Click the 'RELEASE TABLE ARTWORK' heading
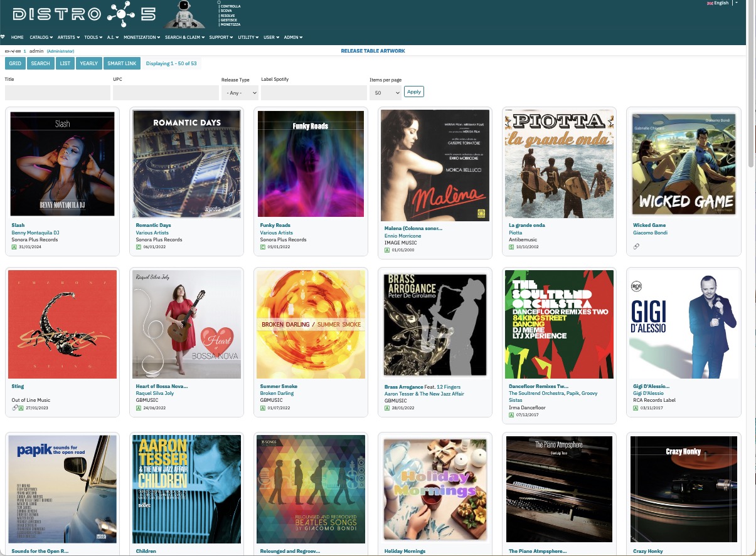Screen dimensions: 756x556 click(373, 51)
